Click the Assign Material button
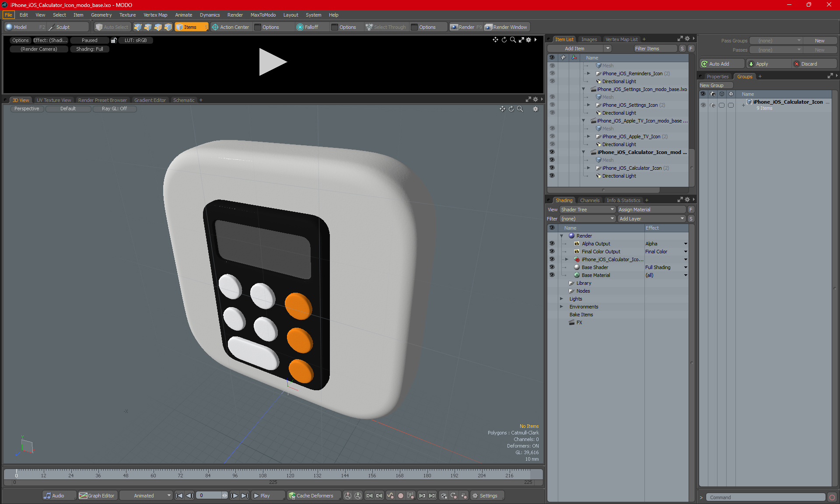The image size is (840, 504). tap(652, 210)
